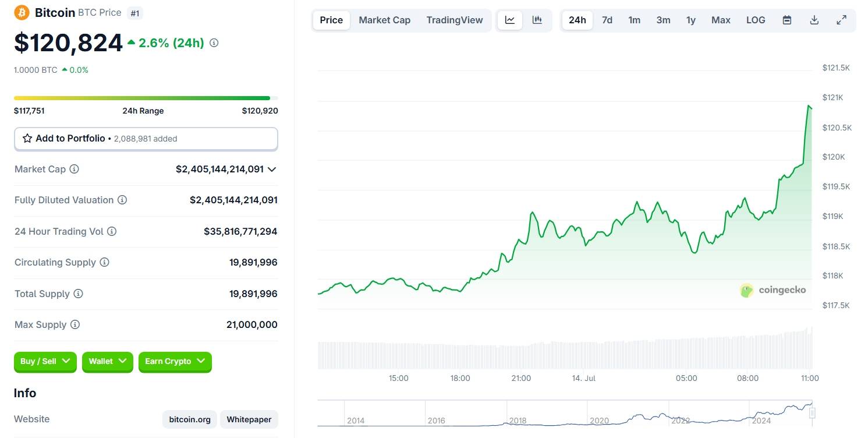The height and width of the screenshot is (438, 868).
Task: Choose the 1m time range
Action: pyautogui.click(x=635, y=20)
